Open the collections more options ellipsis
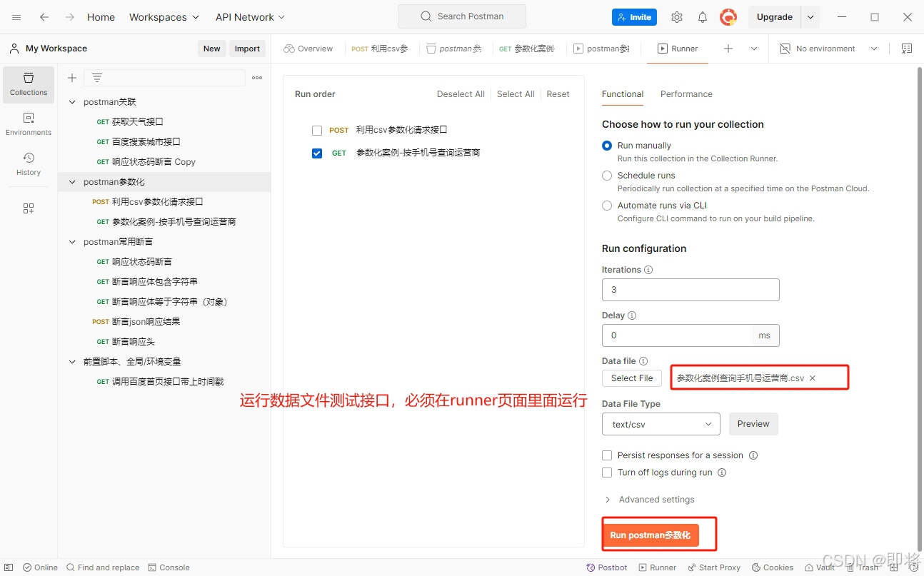The image size is (924, 576). click(x=257, y=78)
